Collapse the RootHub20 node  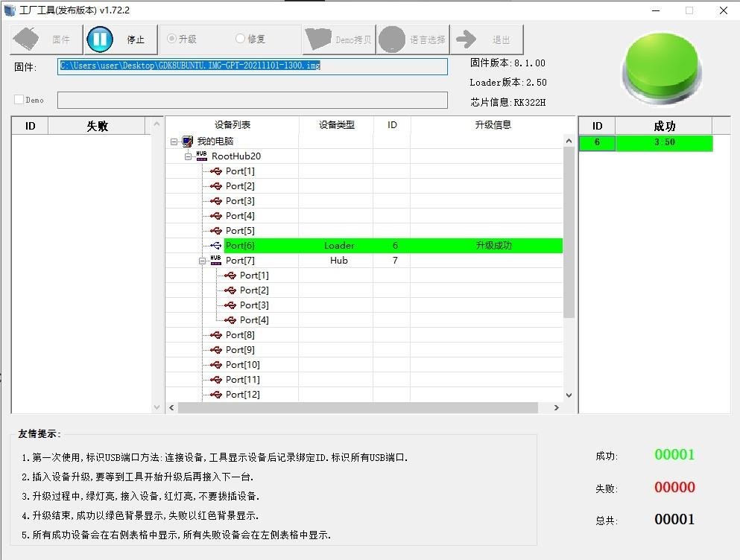point(189,156)
